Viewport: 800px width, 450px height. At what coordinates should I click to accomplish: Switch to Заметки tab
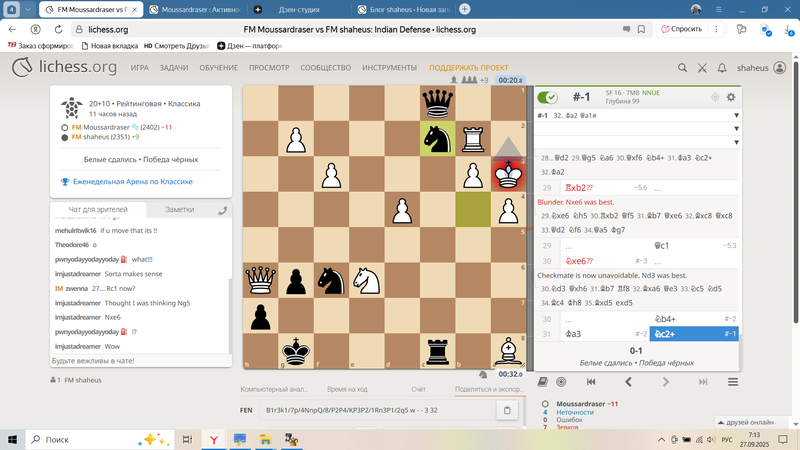click(x=179, y=209)
